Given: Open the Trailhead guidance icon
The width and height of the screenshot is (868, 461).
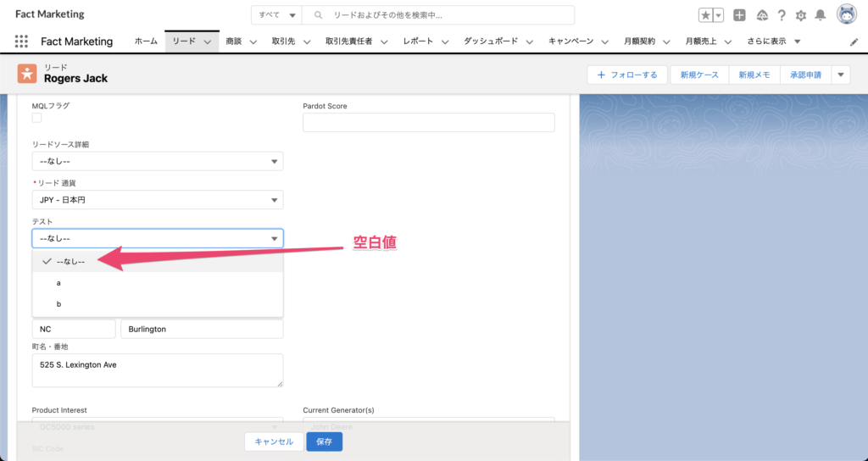Looking at the screenshot, I should pos(762,15).
